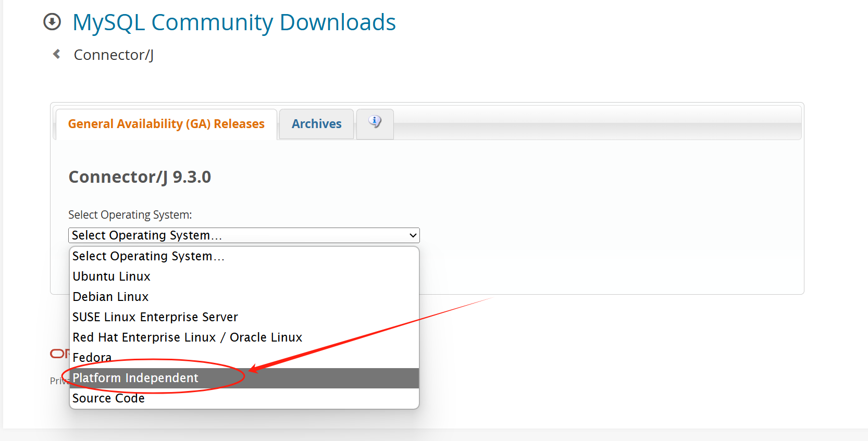Screen dimensions: 868x441
Task: Go back using the left chevron arrow
Action: [57, 54]
